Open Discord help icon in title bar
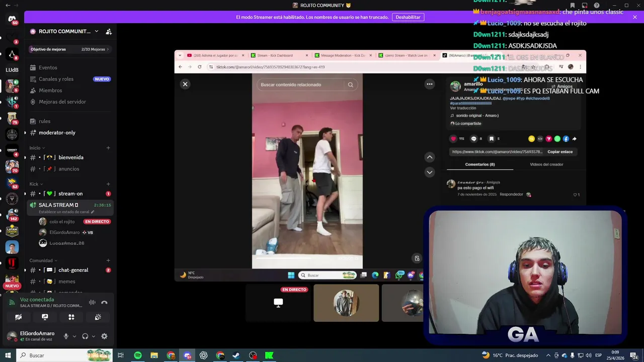Screen dimensions: 644x362 click(x=597, y=6)
